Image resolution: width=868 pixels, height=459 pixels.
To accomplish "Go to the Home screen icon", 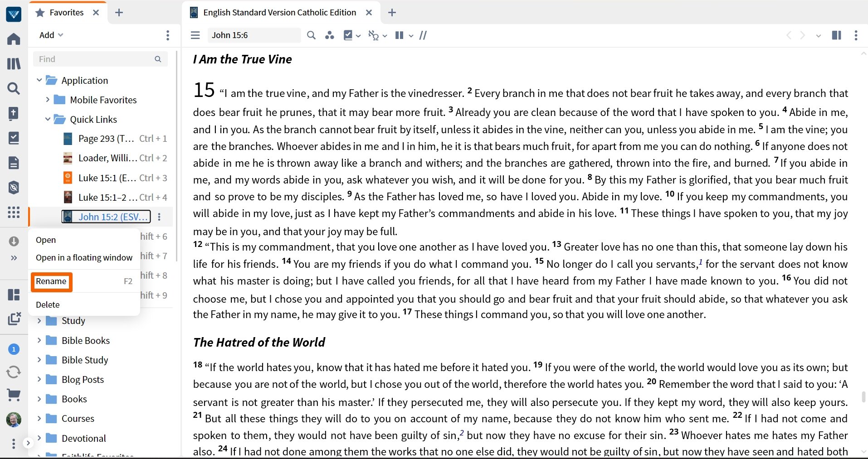I will tap(14, 39).
